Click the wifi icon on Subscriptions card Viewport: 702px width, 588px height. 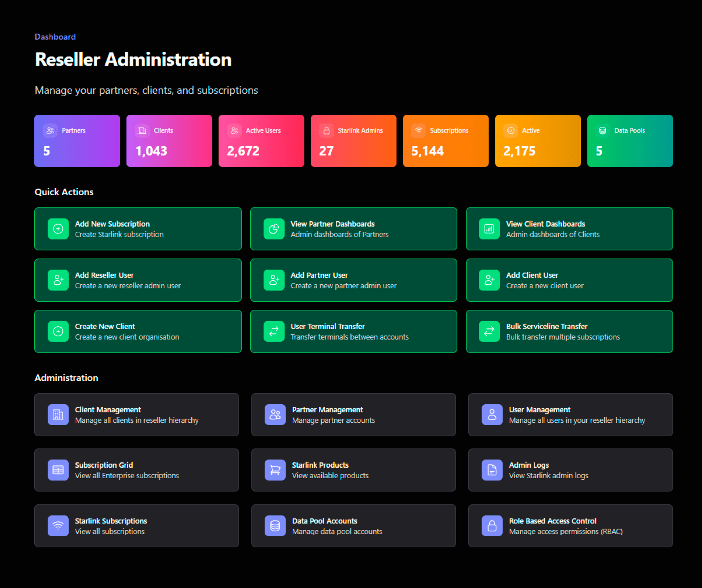pyautogui.click(x=419, y=130)
